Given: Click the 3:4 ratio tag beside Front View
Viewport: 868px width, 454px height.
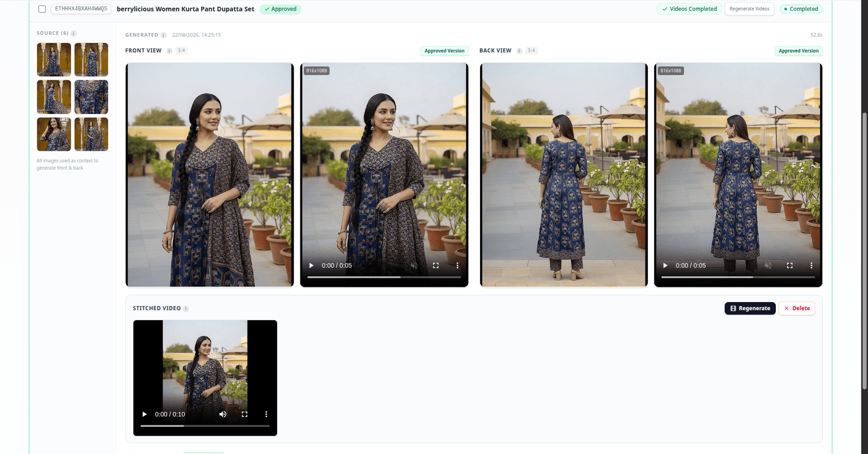Looking at the screenshot, I should point(181,50).
